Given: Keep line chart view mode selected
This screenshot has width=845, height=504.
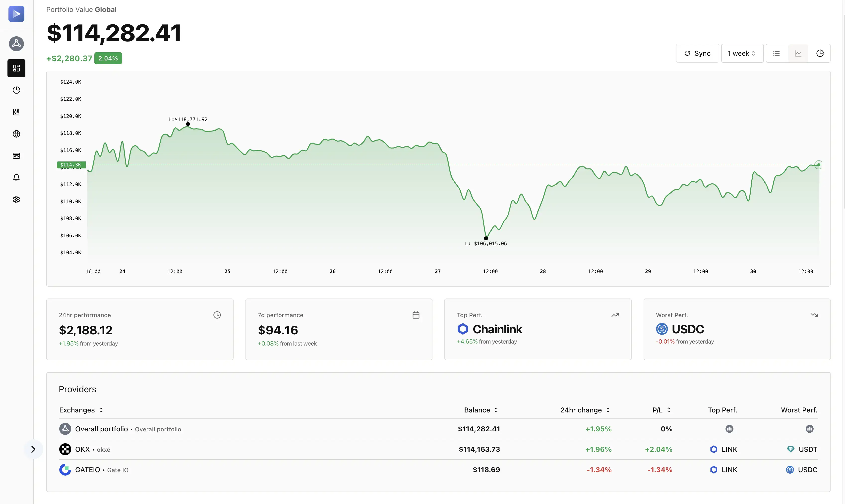Looking at the screenshot, I should (x=798, y=53).
